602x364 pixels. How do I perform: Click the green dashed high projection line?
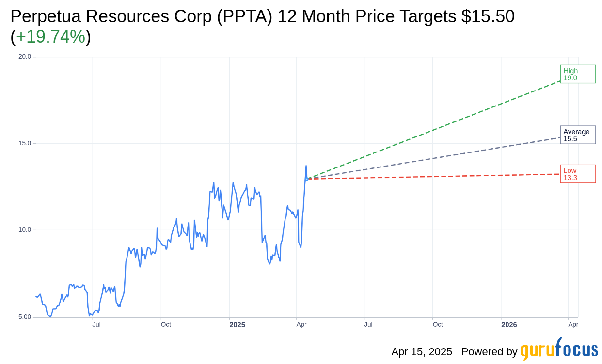[x=434, y=130]
